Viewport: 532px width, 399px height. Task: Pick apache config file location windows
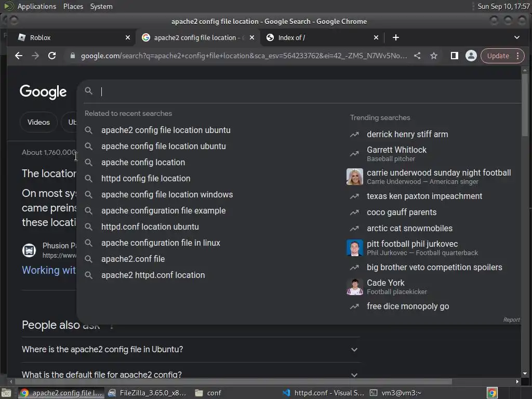167,195
